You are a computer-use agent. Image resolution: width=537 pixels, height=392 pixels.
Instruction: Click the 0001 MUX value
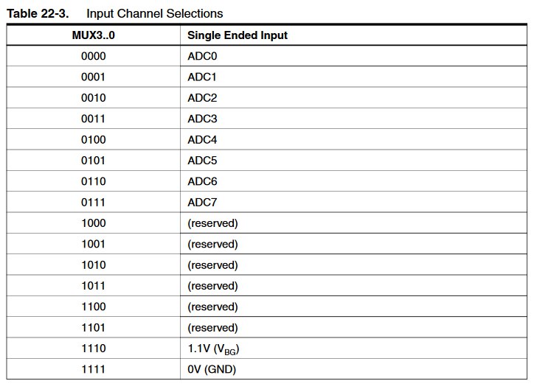point(94,77)
